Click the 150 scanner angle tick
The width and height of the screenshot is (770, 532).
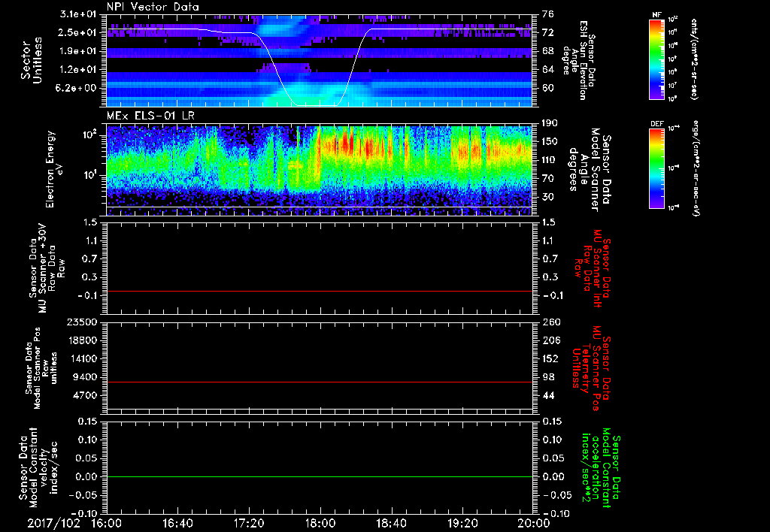coord(550,141)
